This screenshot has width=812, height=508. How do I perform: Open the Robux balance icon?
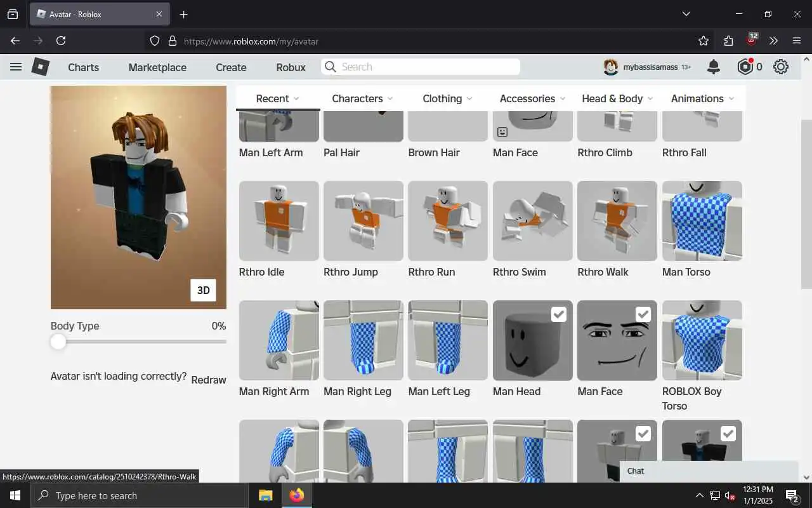(x=745, y=67)
